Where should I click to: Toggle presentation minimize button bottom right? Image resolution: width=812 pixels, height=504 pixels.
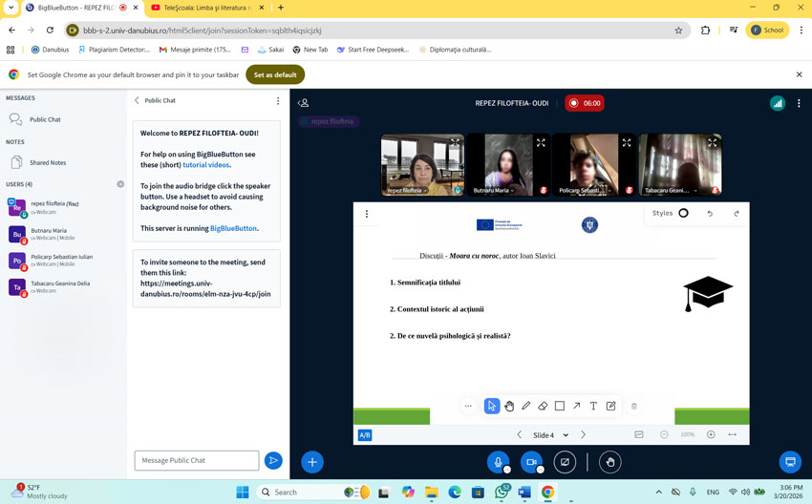pos(790,462)
